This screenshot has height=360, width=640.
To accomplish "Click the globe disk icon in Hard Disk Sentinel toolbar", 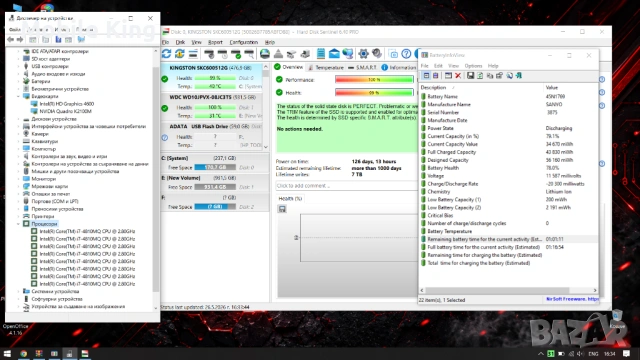I will coord(264,54).
